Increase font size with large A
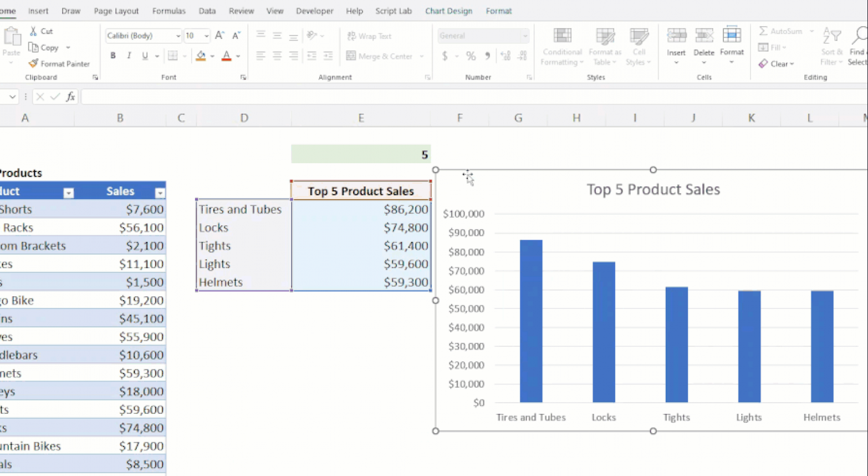 219,36
